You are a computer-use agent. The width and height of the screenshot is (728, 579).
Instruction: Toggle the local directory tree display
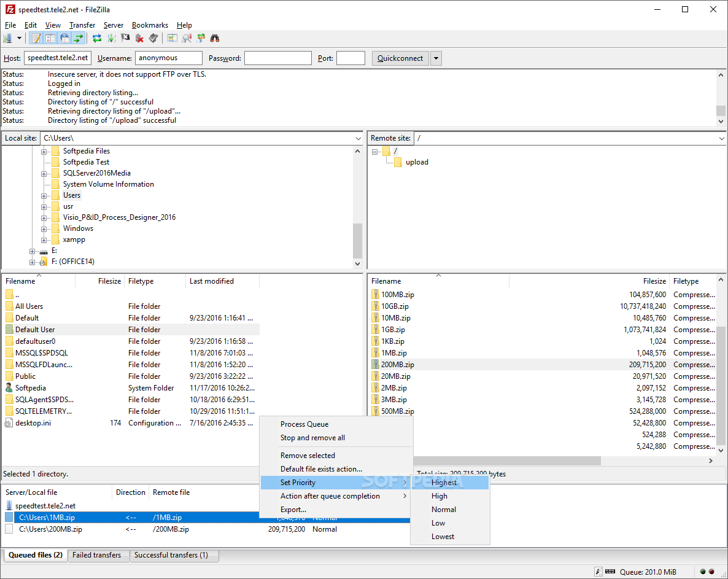click(x=50, y=38)
